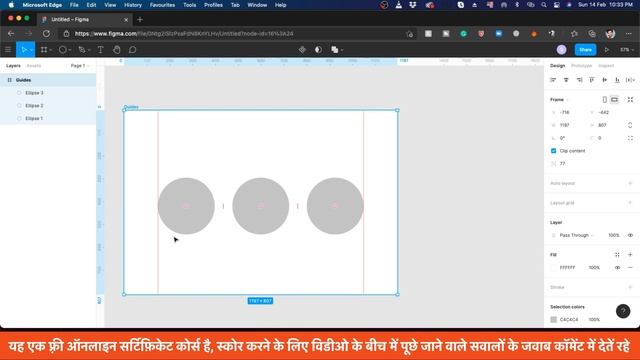Viewport: 640px width, 360px height.
Task: Open the Help question mark button
Action: pyautogui.click(x=623, y=311)
